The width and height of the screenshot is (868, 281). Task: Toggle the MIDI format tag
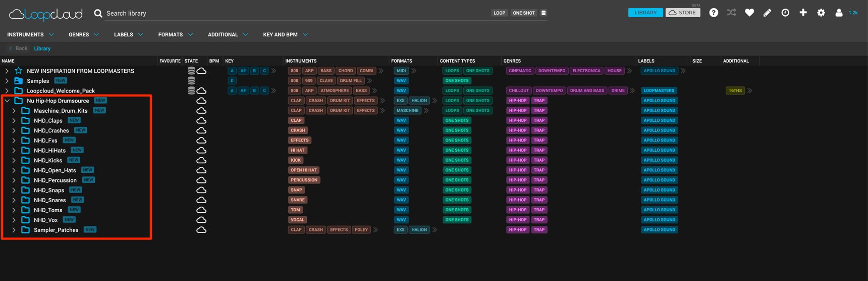401,71
